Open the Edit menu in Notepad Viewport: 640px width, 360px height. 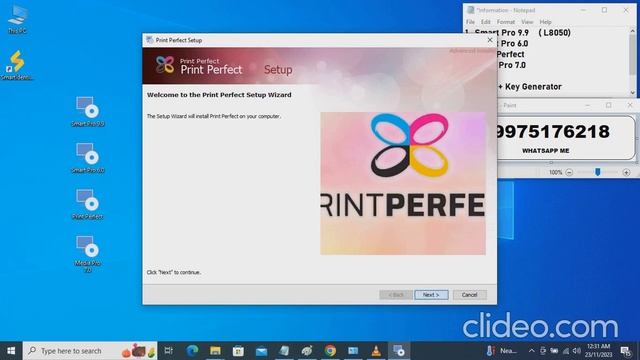[485, 22]
